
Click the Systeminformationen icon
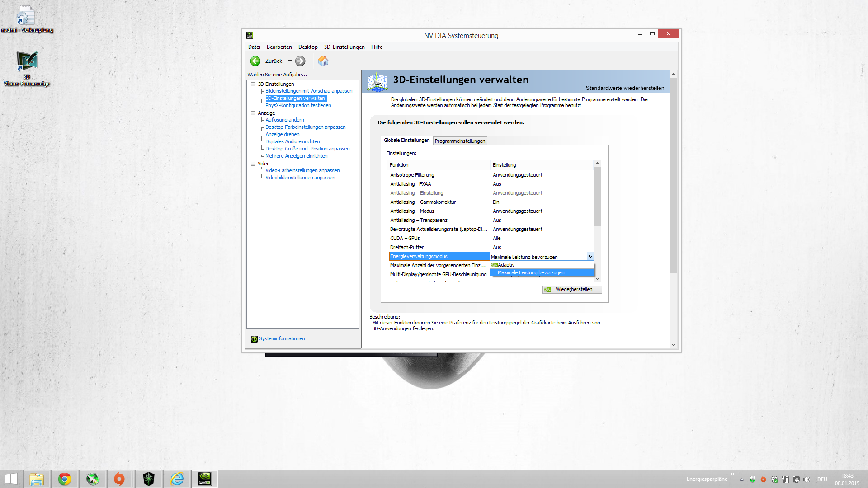tap(254, 339)
